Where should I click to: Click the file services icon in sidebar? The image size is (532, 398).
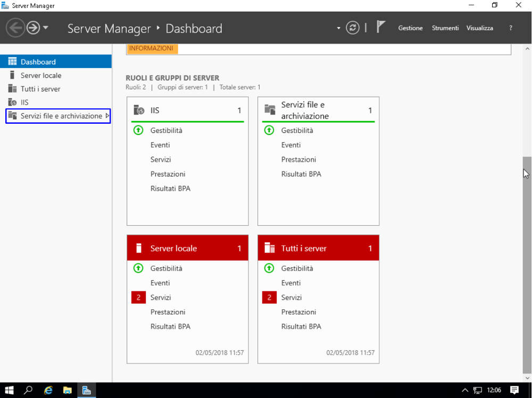pos(12,116)
